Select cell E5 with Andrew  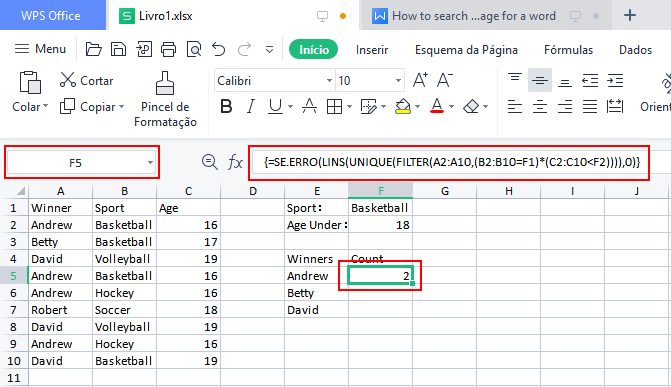click(x=317, y=276)
